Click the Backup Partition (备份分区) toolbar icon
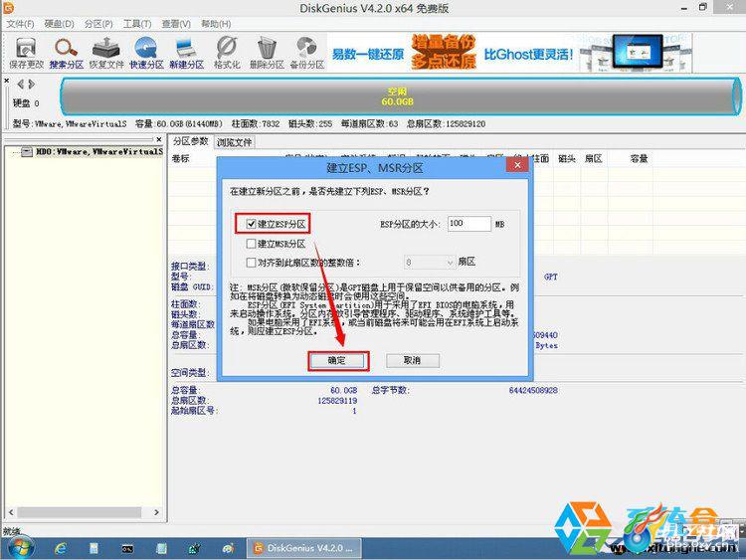 307,53
